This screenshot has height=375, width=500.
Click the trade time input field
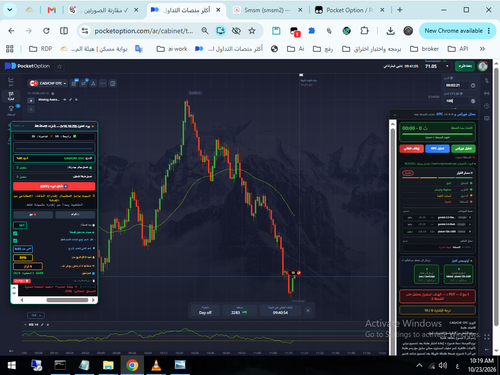pos(456,85)
